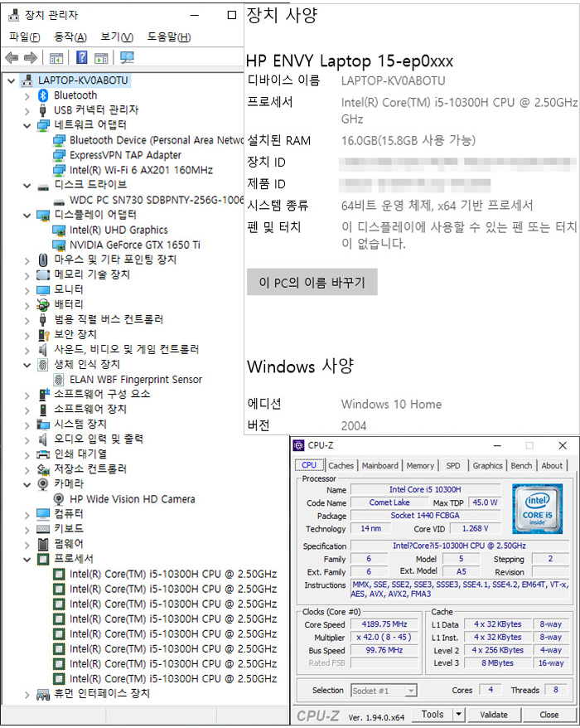580x728 pixels.
Task: Click the blue question mark Help toolbar icon
Action: (82, 57)
